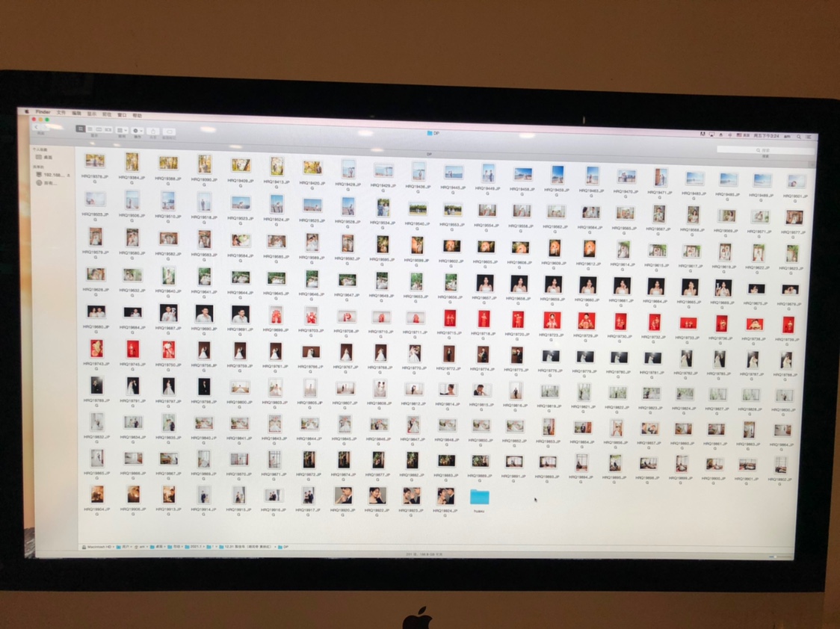Screen dimensions: 840x629
Task: Open Spotlight search in the menu bar
Action: [799, 137]
